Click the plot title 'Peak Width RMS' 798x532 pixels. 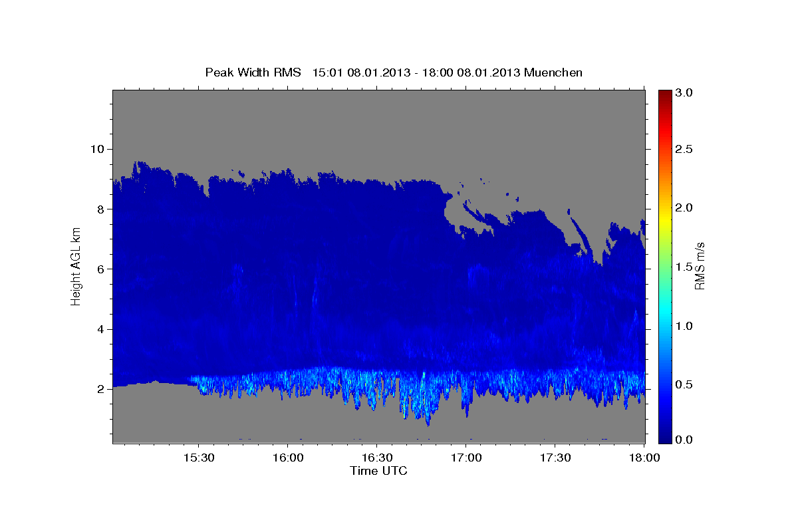(253, 72)
